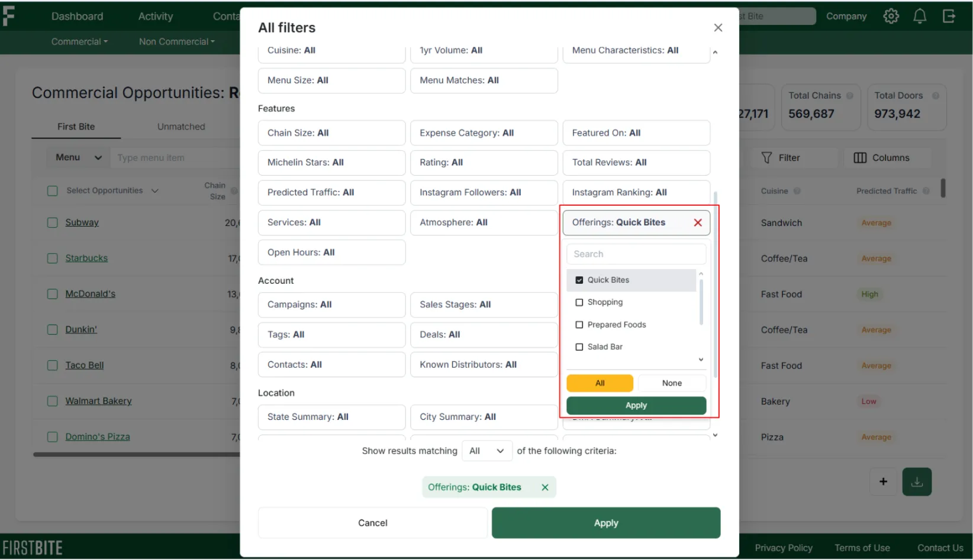The height and width of the screenshot is (560, 973).
Task: Click the FirstBite logo icon
Action: pos(8,16)
